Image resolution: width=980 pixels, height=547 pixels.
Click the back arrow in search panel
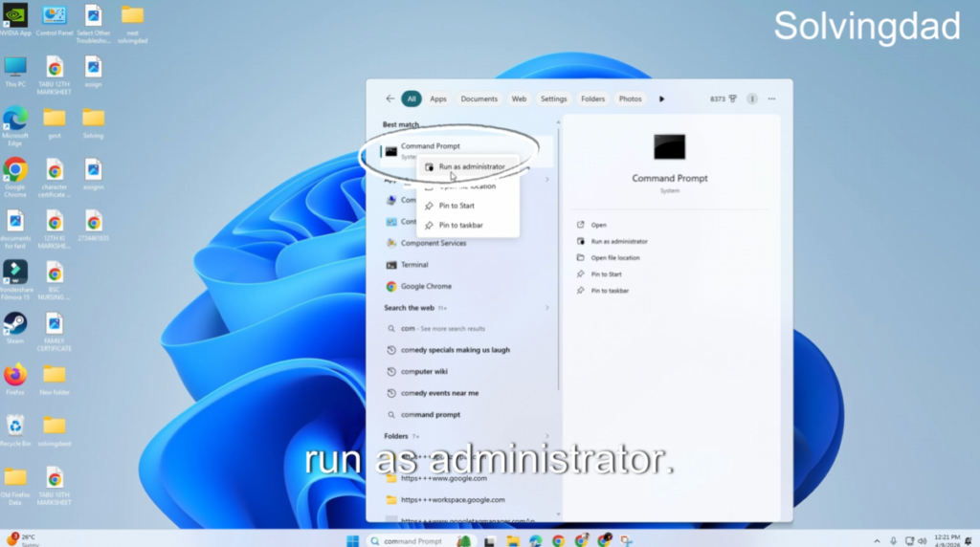coord(390,98)
